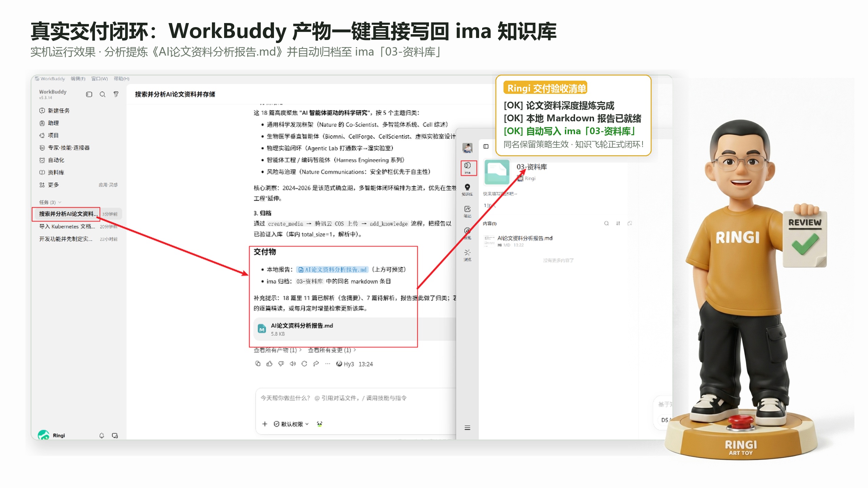Click the 03-资料库 title in ima
The image size is (868, 488).
tap(532, 167)
